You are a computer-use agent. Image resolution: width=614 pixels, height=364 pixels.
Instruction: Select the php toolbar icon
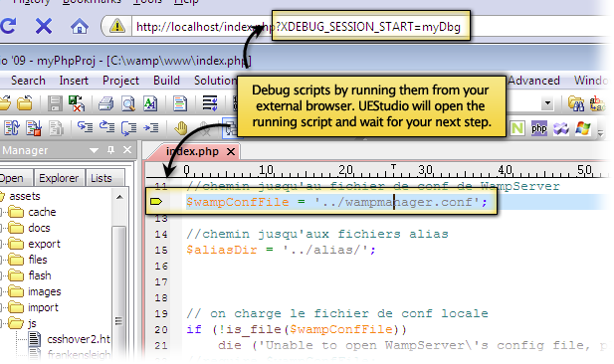click(538, 128)
